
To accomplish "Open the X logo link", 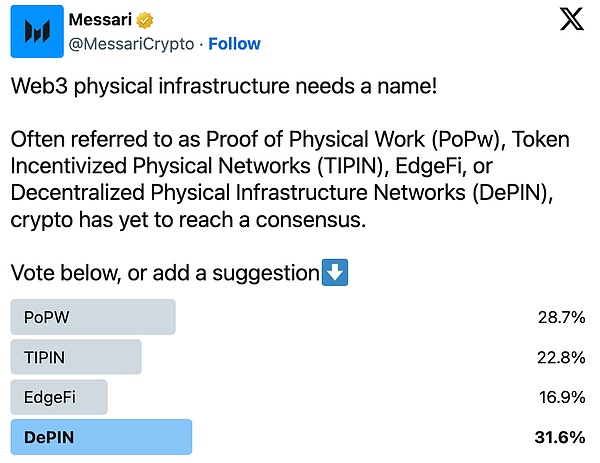I will coord(571,21).
